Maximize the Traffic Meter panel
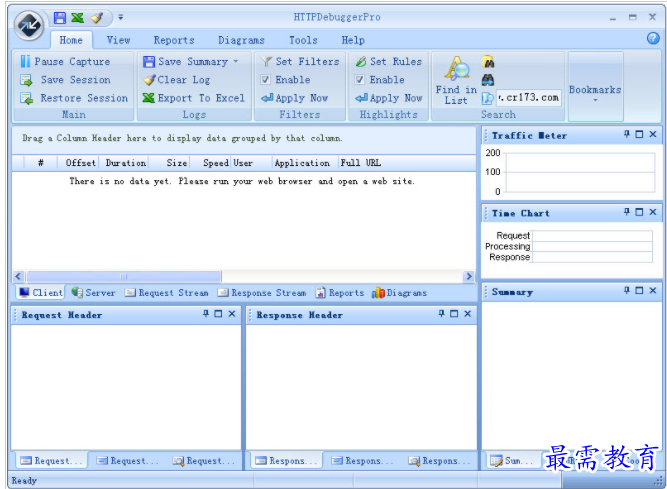This screenshot has height=489, width=667. coord(639,134)
